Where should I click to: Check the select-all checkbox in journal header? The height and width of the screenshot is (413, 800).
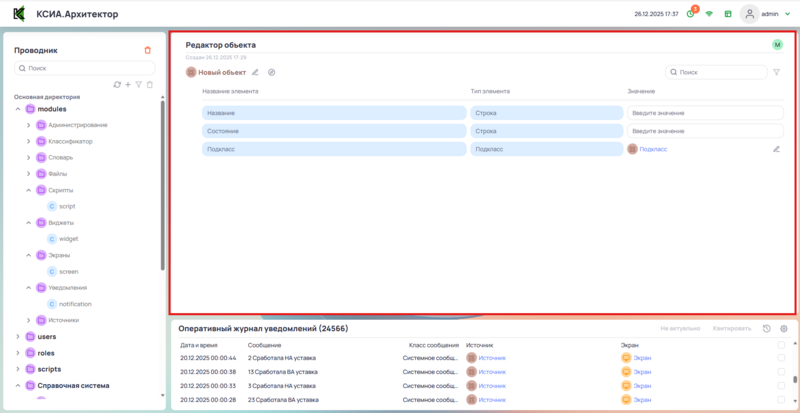click(781, 345)
